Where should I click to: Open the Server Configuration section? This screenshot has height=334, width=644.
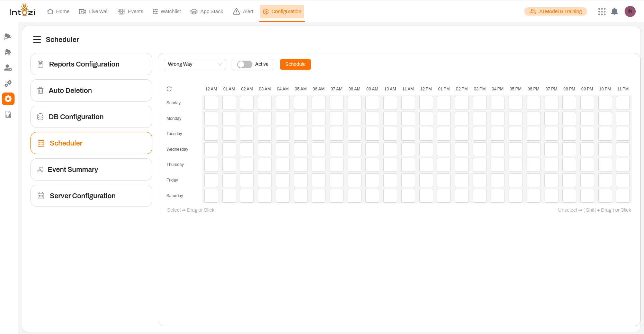pos(91,196)
